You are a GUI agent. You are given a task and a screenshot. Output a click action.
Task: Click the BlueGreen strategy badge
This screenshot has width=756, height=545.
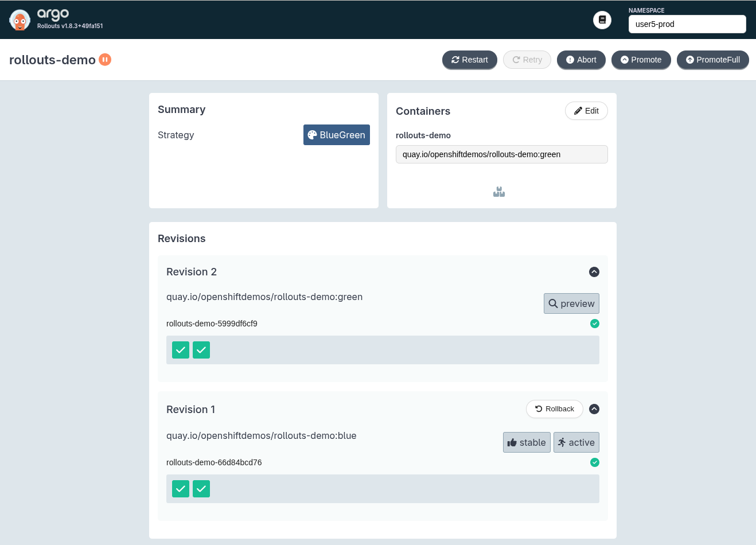(x=337, y=135)
